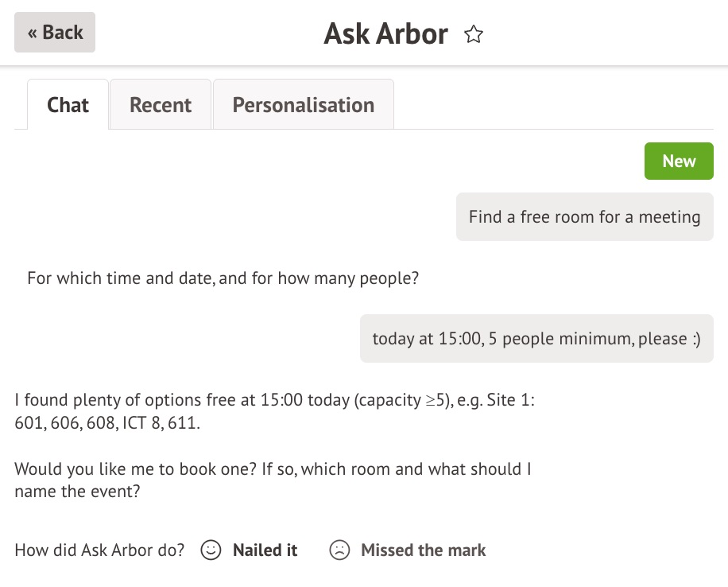
Task: Switch to the Chat tab
Action: tap(68, 105)
